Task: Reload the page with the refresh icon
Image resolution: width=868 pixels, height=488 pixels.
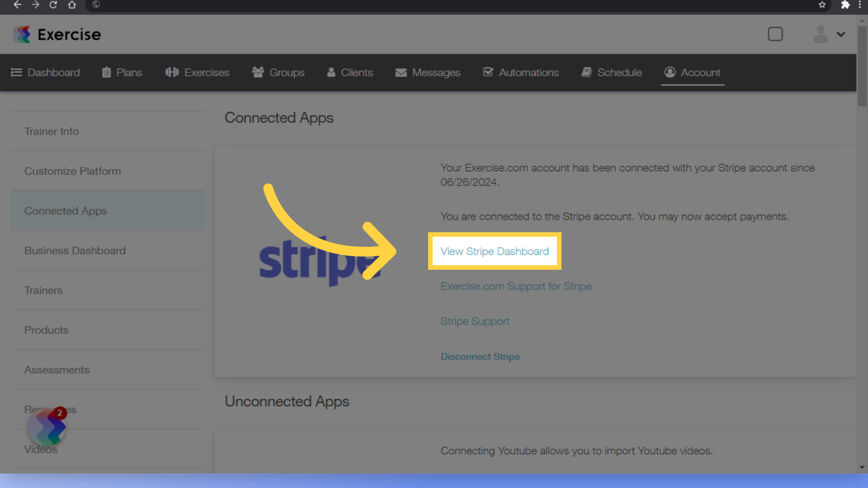Action: click(x=53, y=5)
